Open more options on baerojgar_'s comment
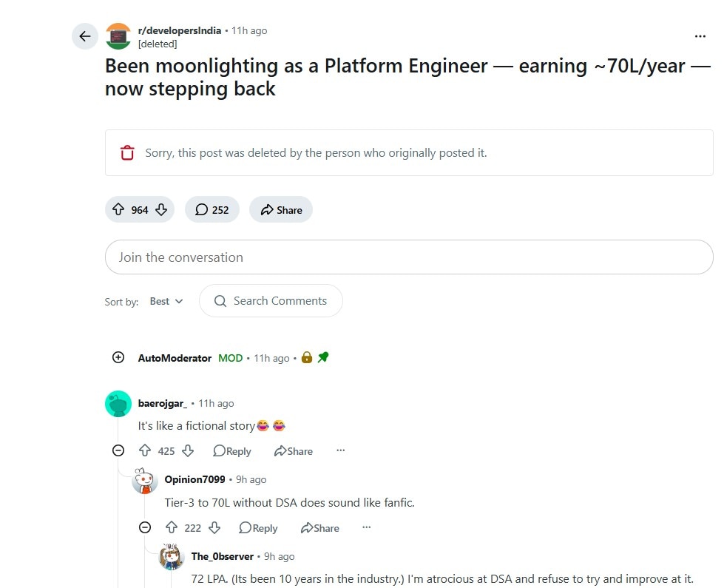Viewport: 724px width, 588px height. tap(340, 450)
